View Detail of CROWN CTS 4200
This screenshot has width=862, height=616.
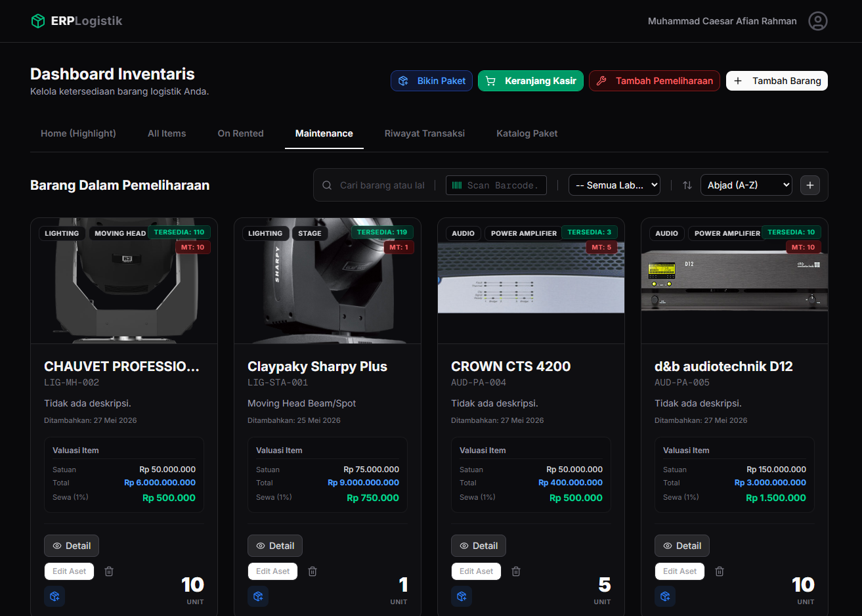[479, 546]
